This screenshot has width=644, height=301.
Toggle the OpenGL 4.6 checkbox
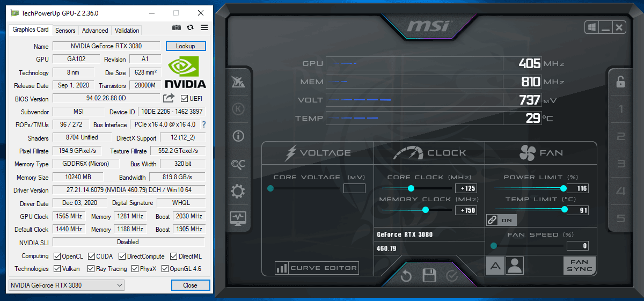click(165, 269)
